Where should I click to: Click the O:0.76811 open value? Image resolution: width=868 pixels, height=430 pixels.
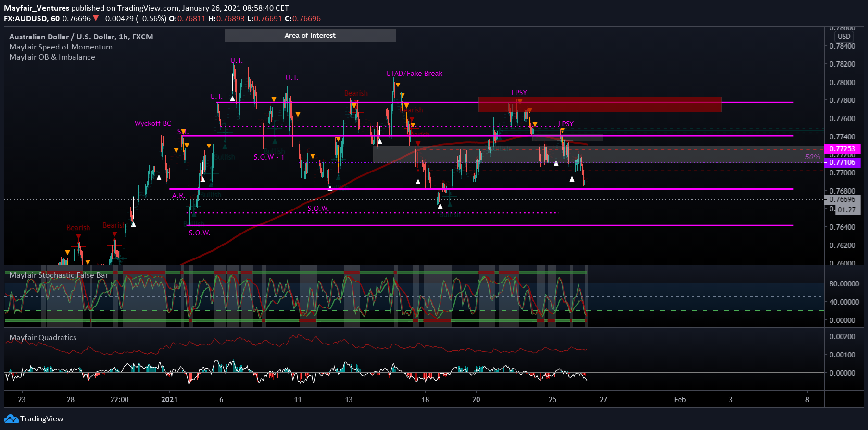187,19
